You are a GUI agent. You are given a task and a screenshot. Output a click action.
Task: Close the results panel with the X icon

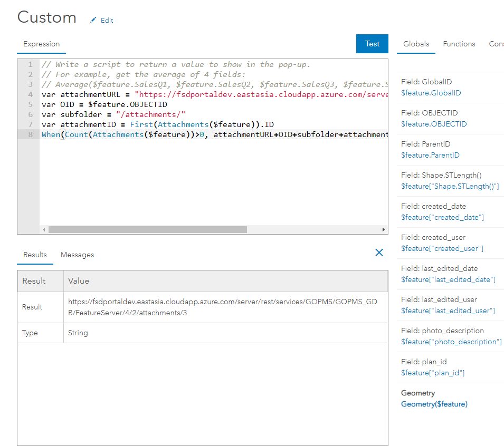(379, 253)
